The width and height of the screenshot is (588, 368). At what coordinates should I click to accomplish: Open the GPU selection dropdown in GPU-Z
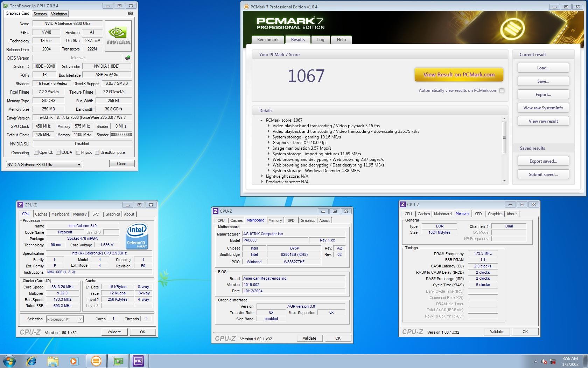44,164
